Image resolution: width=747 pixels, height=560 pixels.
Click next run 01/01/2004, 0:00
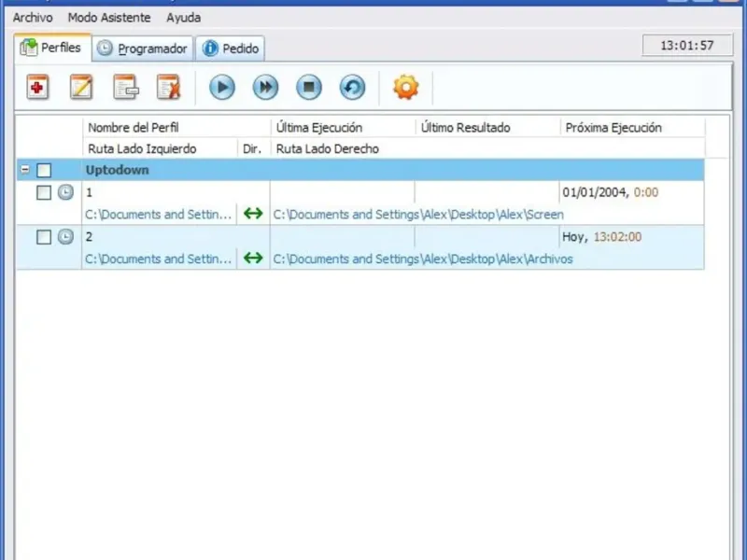tap(611, 192)
